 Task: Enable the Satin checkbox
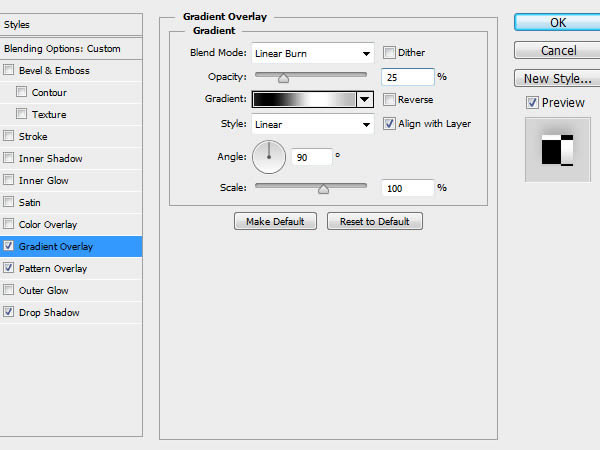coord(8,202)
